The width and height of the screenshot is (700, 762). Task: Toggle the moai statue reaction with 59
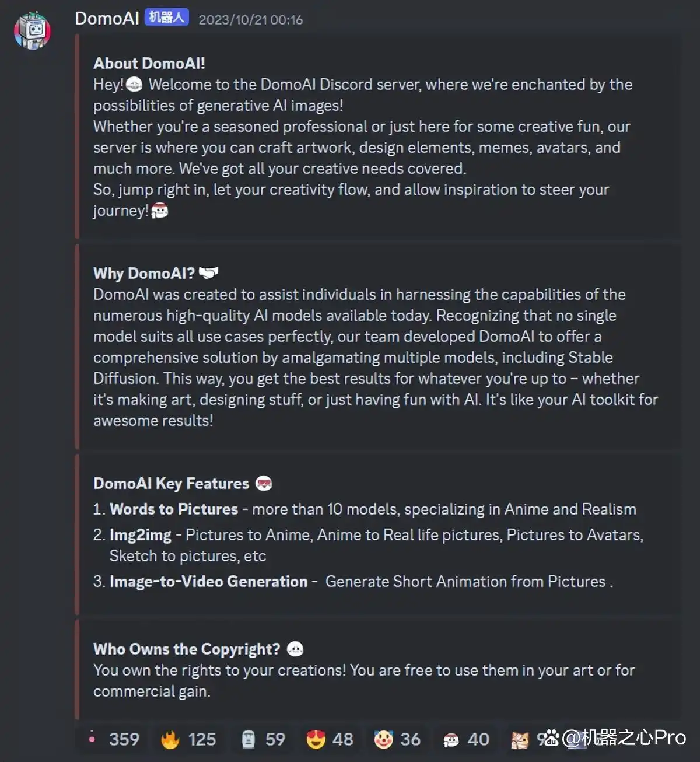click(x=264, y=739)
